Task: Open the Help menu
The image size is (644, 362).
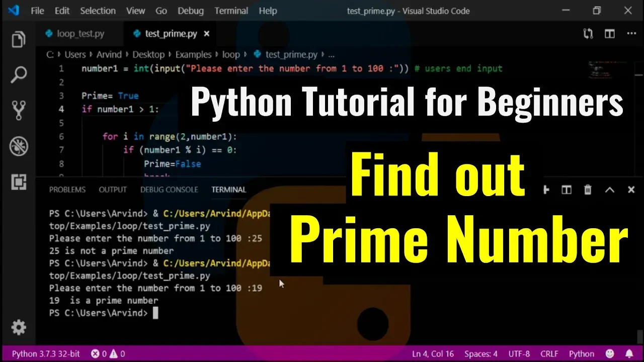Action: tap(268, 11)
